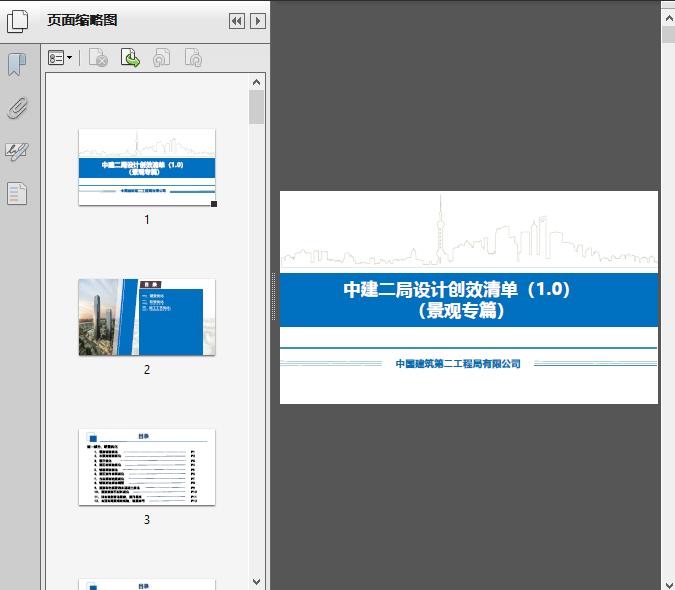This screenshot has width=675, height=590.
Task: Click the expand arrow button beside collapse
Action: tap(257, 21)
